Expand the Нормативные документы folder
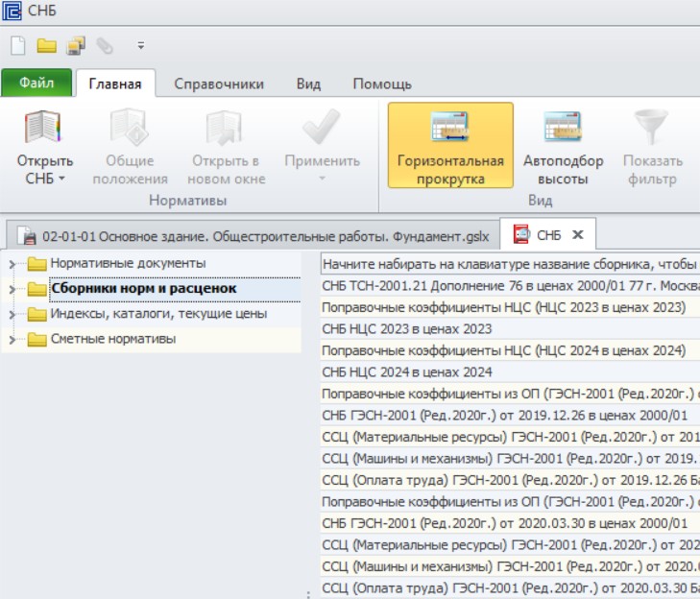 tap(12, 264)
